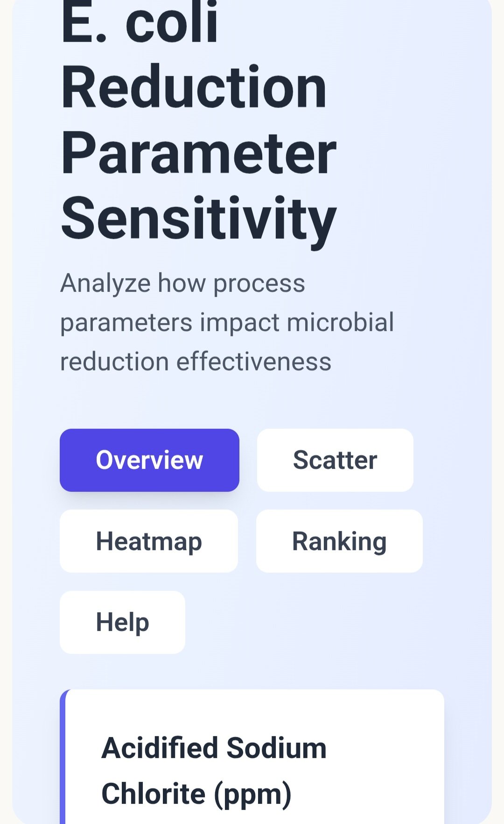Screen dimensions: 504x824
Task: Open the Help tab
Action: 122,622
